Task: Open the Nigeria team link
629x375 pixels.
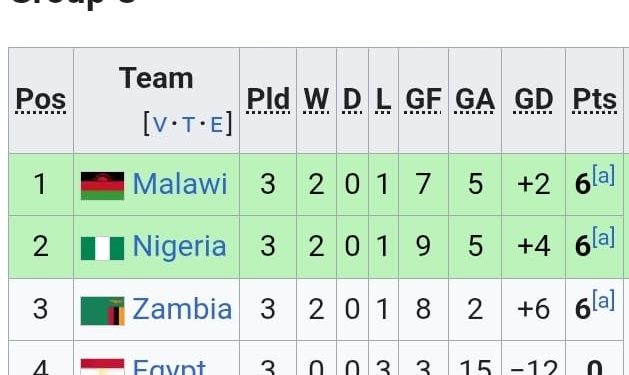Action: pyautogui.click(x=179, y=246)
